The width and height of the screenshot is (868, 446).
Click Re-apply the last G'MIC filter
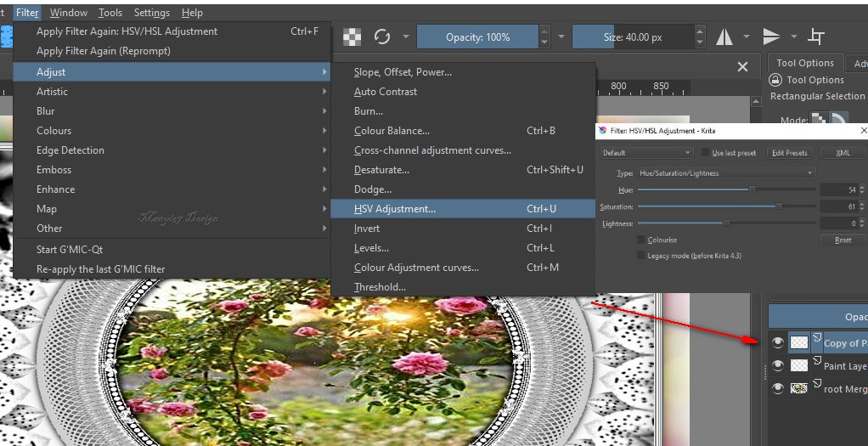(172, 269)
